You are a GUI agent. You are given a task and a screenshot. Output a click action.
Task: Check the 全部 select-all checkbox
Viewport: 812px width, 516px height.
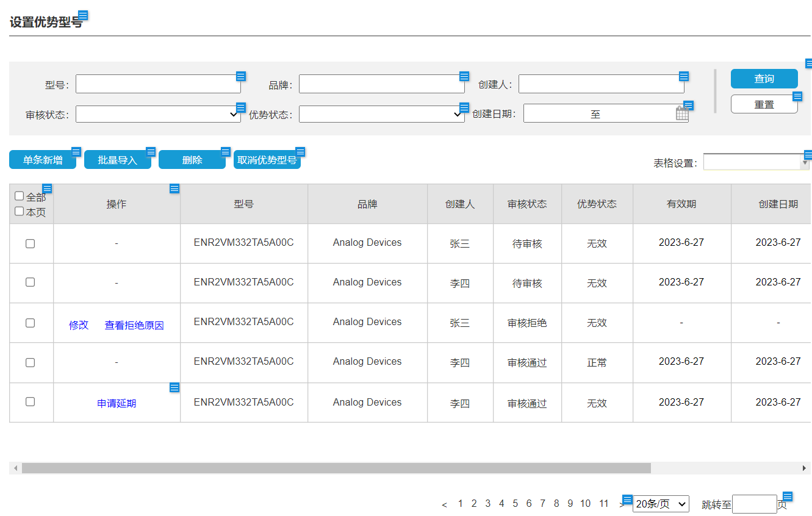(20, 196)
